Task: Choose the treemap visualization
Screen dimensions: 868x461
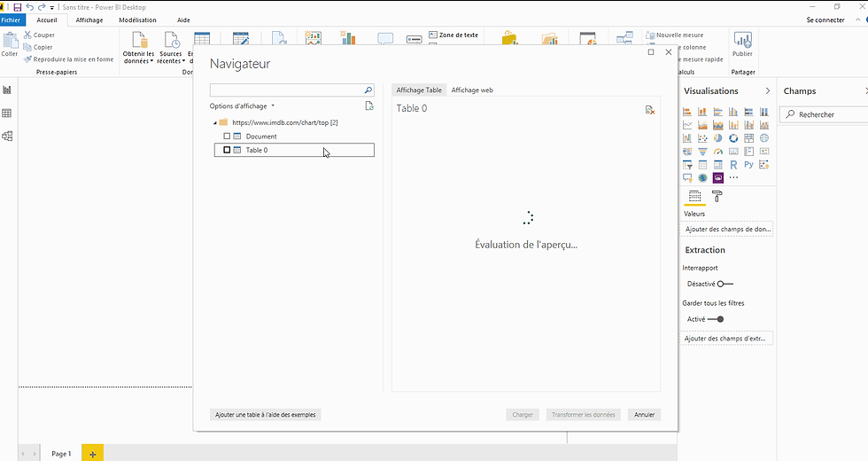Action: click(x=749, y=138)
